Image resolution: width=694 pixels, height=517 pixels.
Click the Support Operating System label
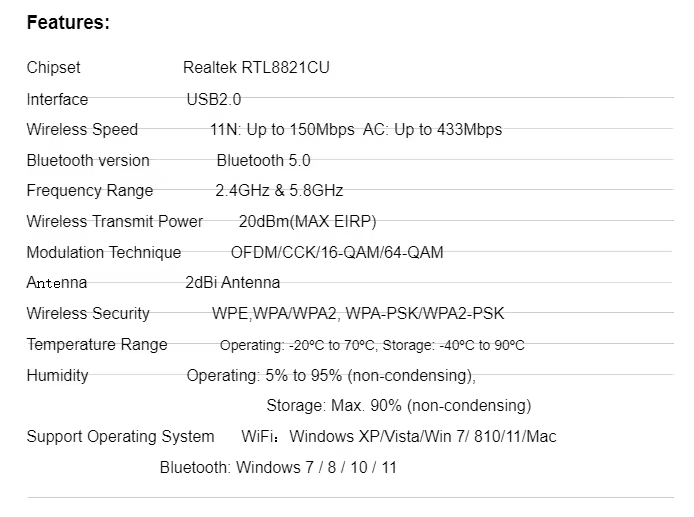click(120, 436)
